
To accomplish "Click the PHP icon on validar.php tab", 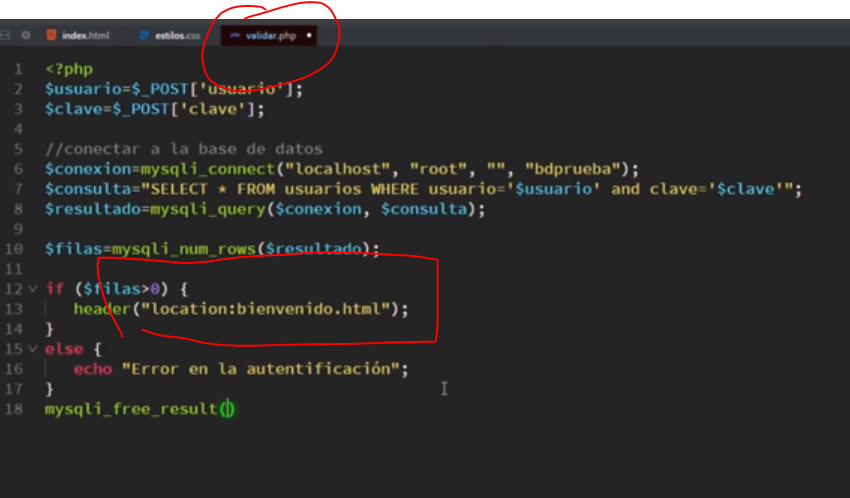I will 235,35.
